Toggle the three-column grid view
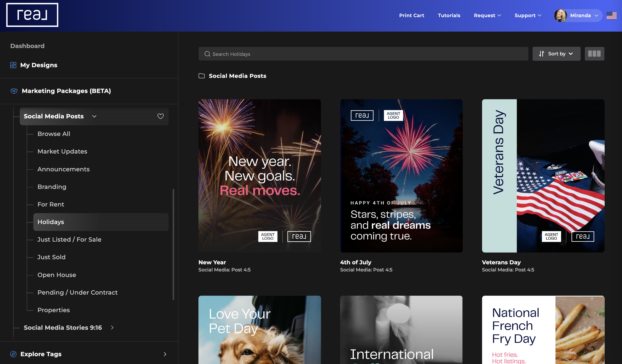The image size is (622, 364). pyautogui.click(x=594, y=54)
